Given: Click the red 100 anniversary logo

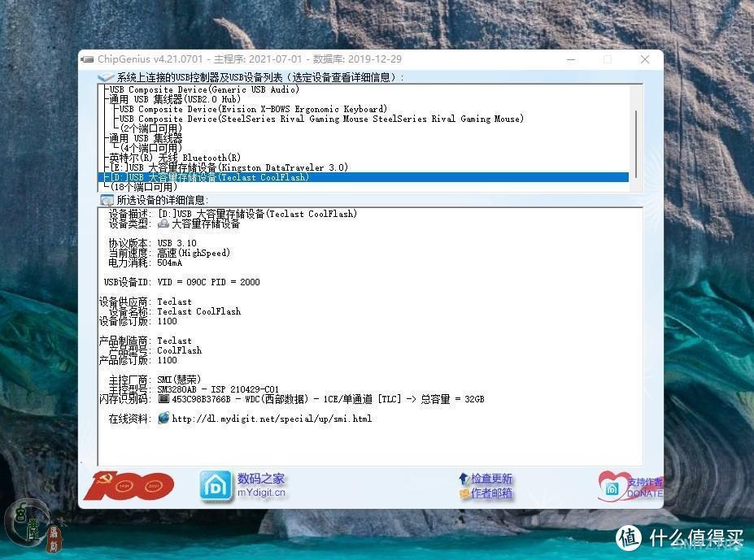Looking at the screenshot, I should point(129,486).
